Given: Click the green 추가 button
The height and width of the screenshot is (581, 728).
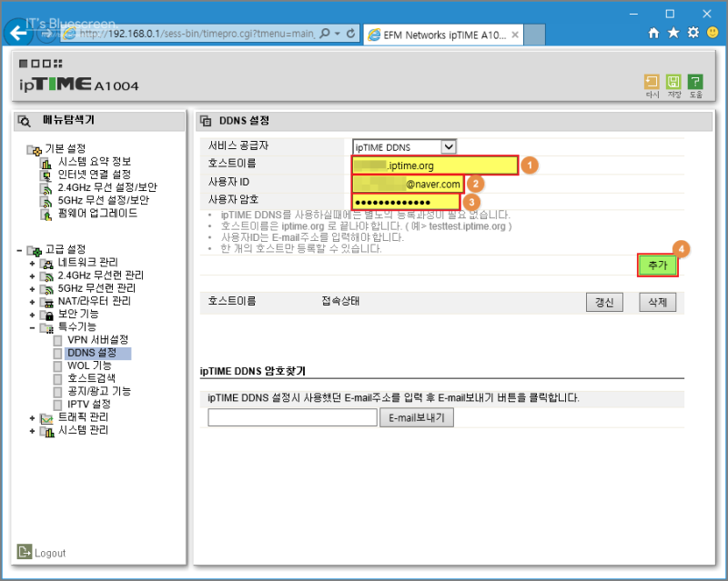Looking at the screenshot, I should (657, 265).
